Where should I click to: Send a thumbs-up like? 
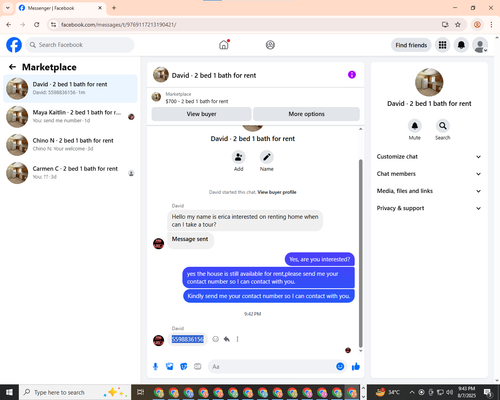(x=356, y=367)
